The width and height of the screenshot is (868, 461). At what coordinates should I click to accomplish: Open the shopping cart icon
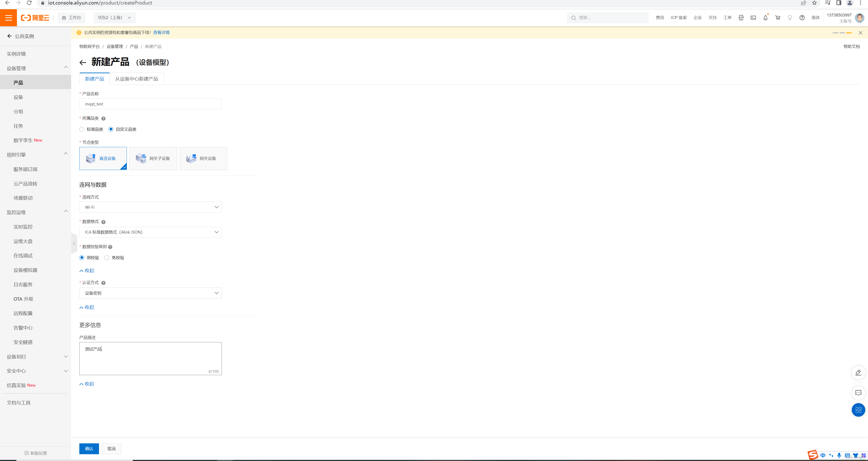point(778,18)
